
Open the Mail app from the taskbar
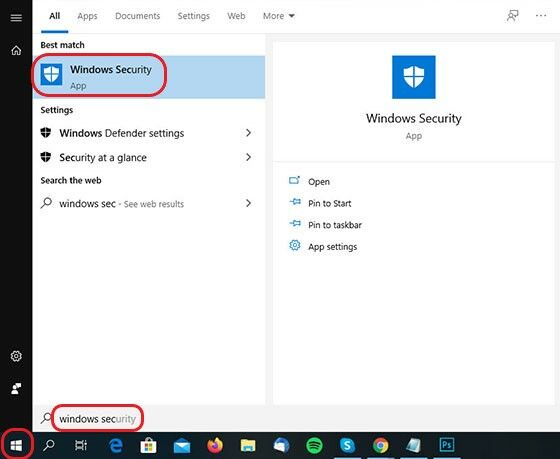click(x=182, y=446)
